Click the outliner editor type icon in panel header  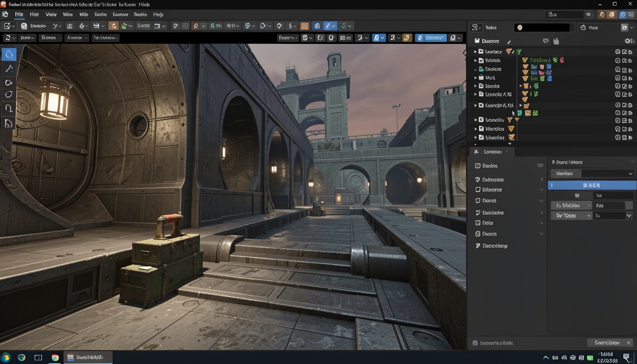coord(476,27)
